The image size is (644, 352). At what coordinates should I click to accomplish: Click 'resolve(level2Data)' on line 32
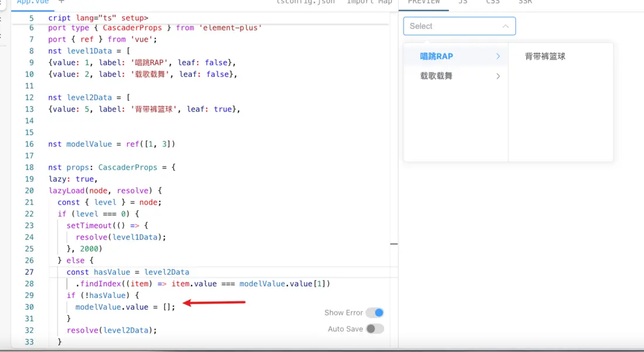[x=111, y=330]
